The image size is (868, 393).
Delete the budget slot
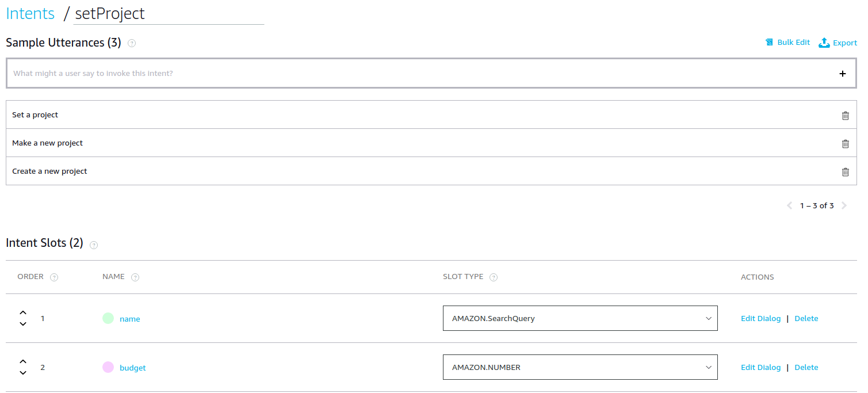pyautogui.click(x=806, y=367)
